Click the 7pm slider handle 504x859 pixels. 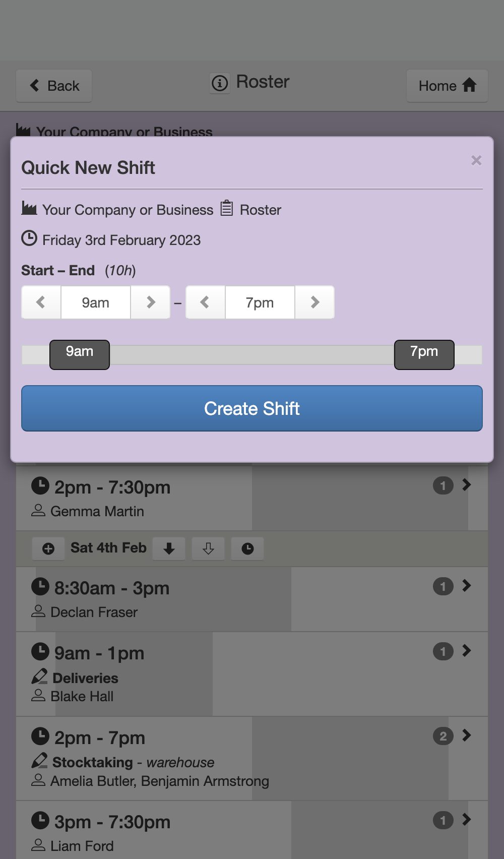424,355
